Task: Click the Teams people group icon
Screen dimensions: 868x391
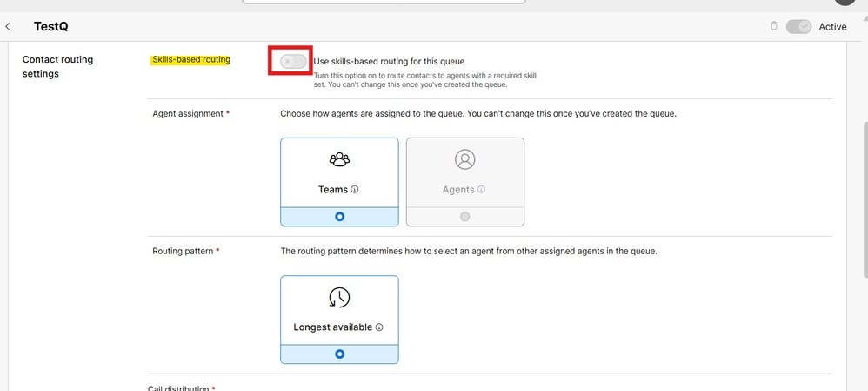Action: (339, 159)
